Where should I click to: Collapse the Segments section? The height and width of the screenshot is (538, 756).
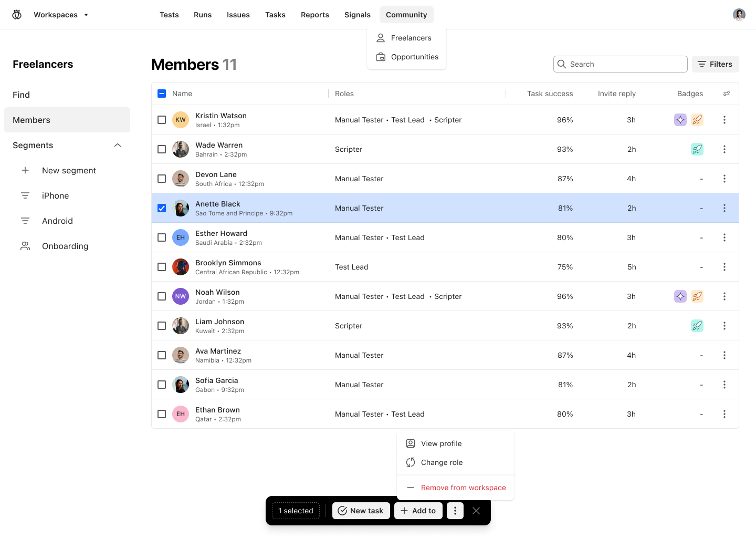[x=117, y=145]
